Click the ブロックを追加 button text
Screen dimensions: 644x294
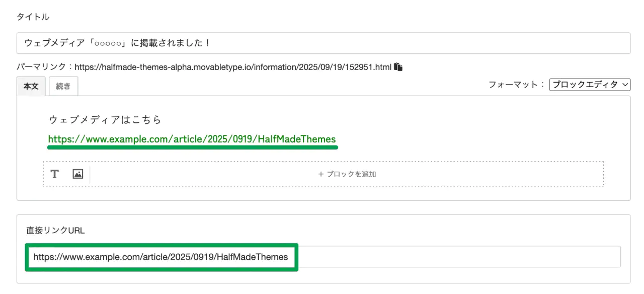click(351, 174)
